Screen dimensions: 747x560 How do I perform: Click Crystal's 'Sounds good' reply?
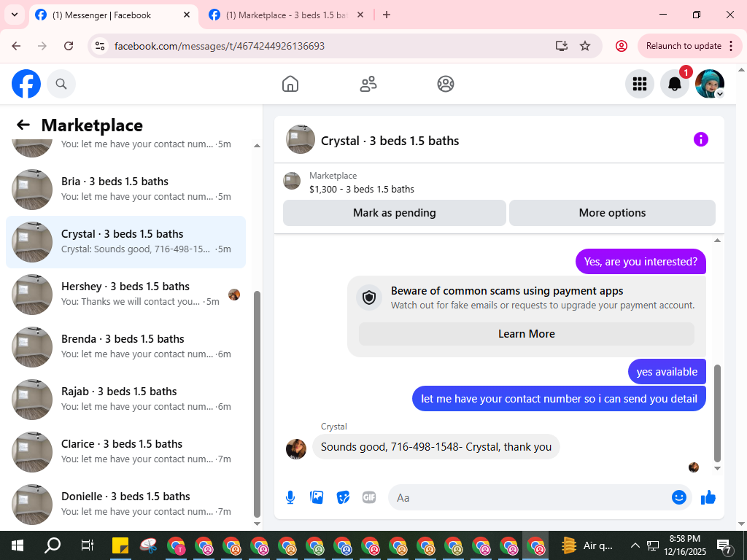(x=436, y=447)
